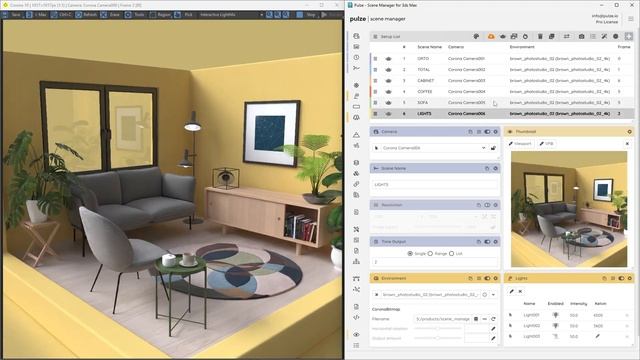
Task: Click the eye icon in Pulze left sidebar
Action: pos(356,334)
